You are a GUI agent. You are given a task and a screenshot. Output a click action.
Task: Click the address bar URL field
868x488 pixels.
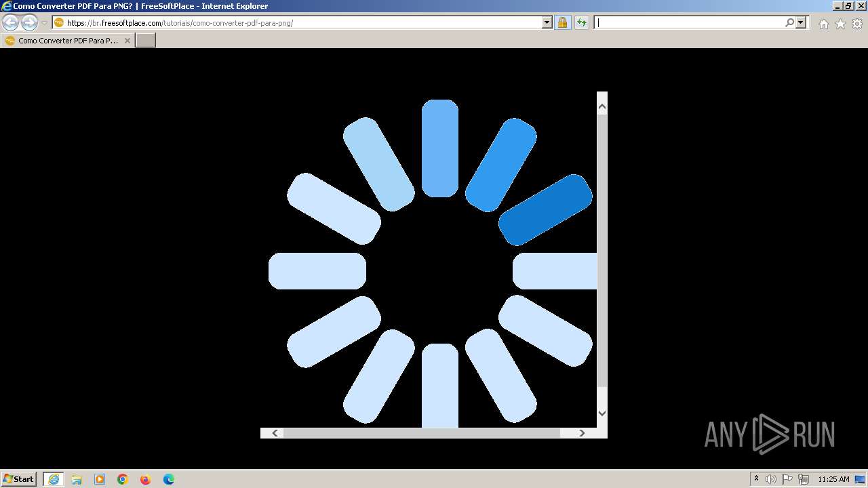[x=297, y=22]
